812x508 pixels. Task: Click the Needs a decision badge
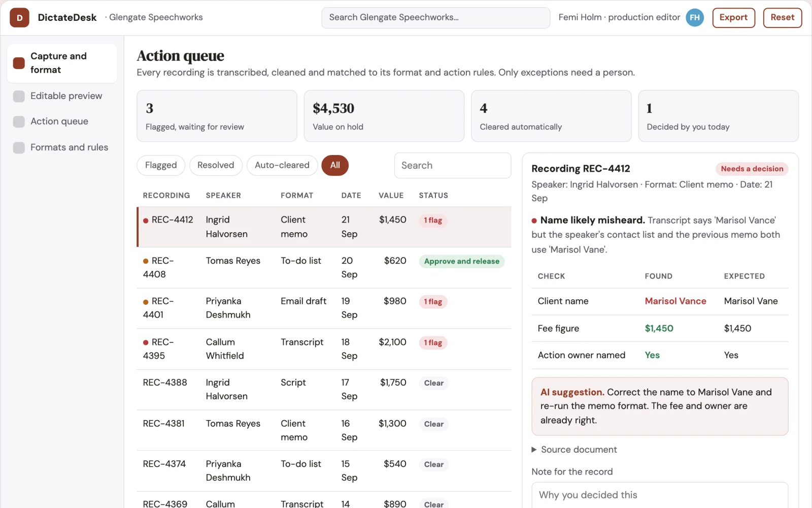(x=752, y=169)
